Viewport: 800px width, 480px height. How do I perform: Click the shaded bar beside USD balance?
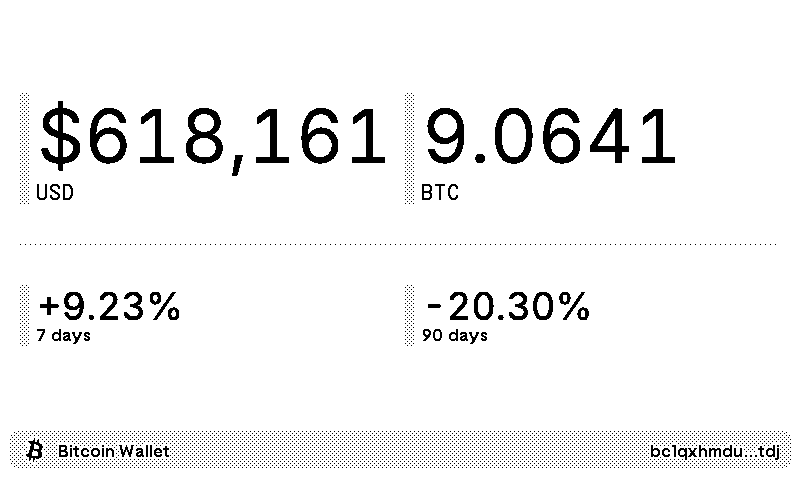(25, 149)
